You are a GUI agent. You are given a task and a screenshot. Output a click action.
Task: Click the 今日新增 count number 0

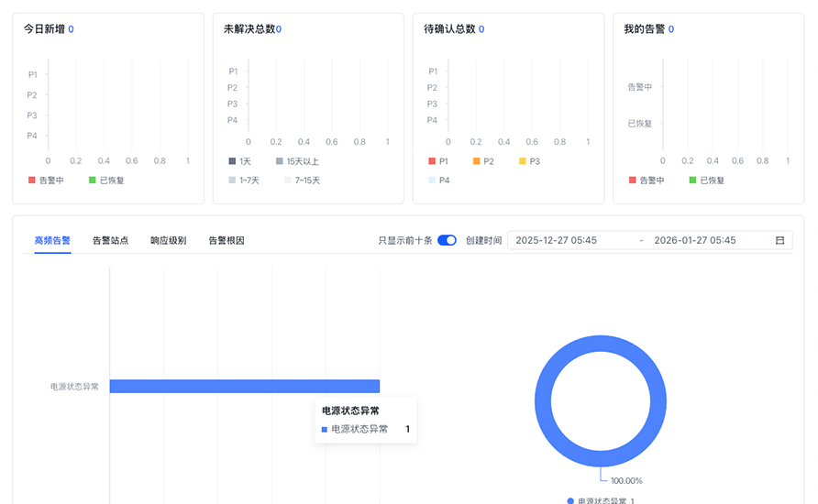click(71, 29)
